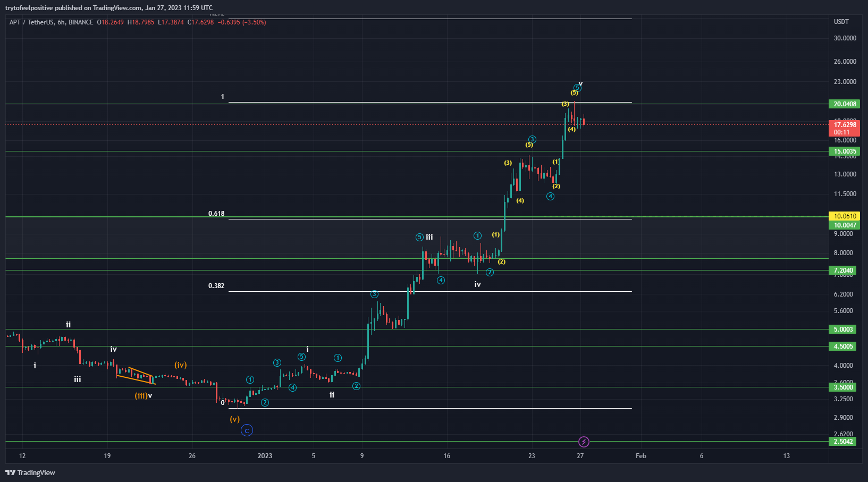Viewport: 868px width, 482px height.
Task: Select the white v label at the chart top
Action: click(x=580, y=84)
